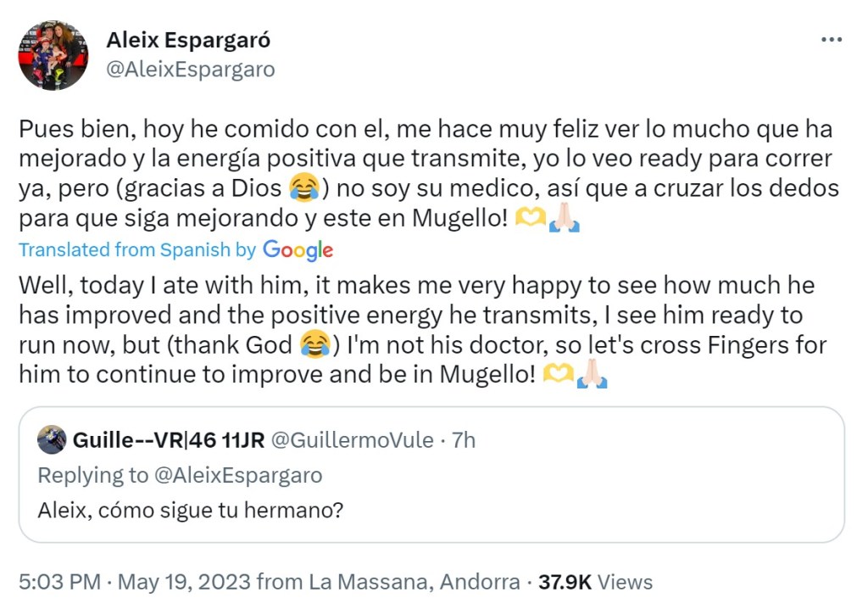868x609 pixels.
Task: Click the praying hands emoji in the English translation
Action: (x=592, y=377)
